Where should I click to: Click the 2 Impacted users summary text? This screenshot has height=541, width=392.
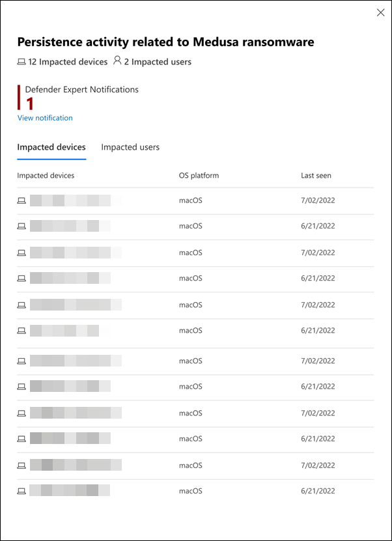[x=158, y=62]
